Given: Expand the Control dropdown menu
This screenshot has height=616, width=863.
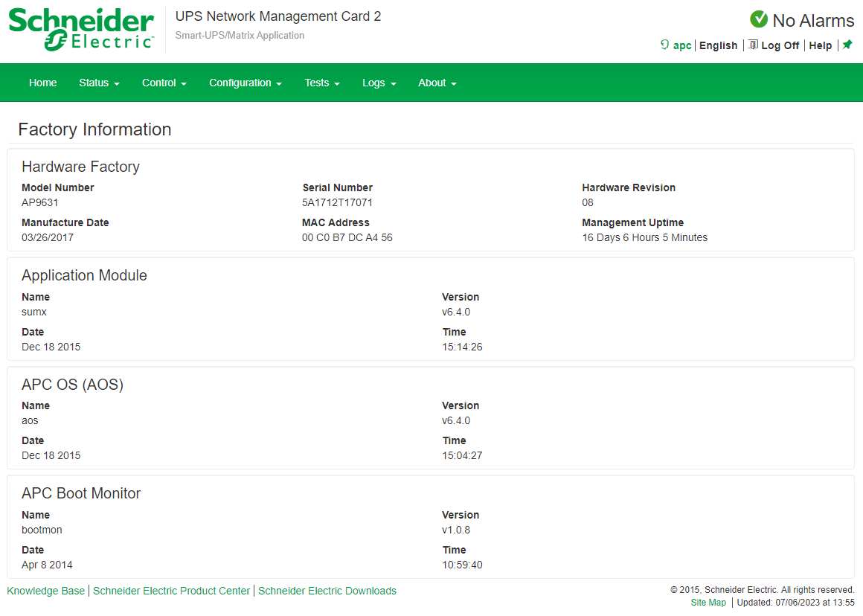Looking at the screenshot, I should coord(164,83).
